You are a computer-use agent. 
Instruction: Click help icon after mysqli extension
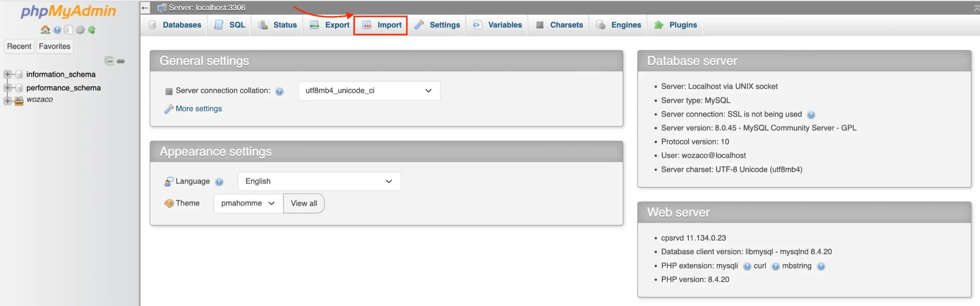click(747, 266)
